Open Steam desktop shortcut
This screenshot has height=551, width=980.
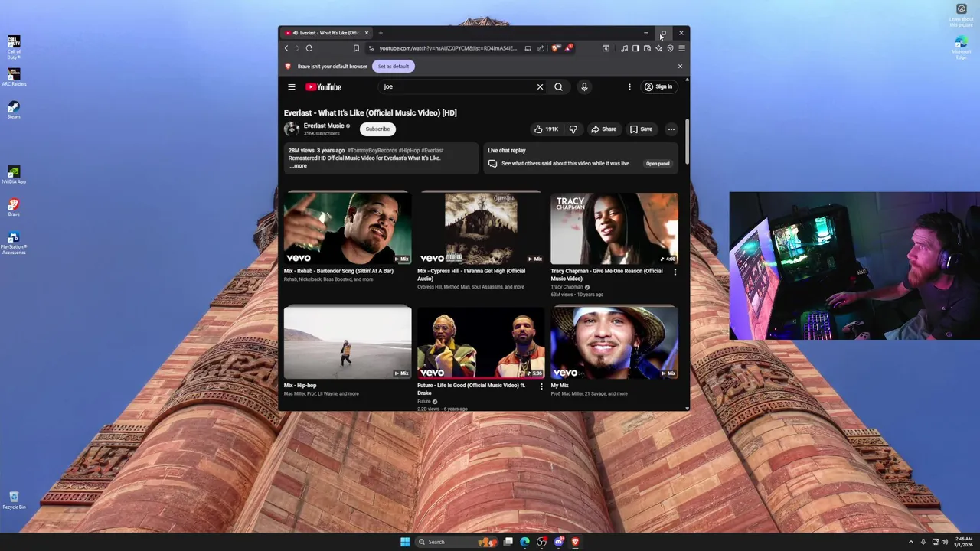click(14, 109)
